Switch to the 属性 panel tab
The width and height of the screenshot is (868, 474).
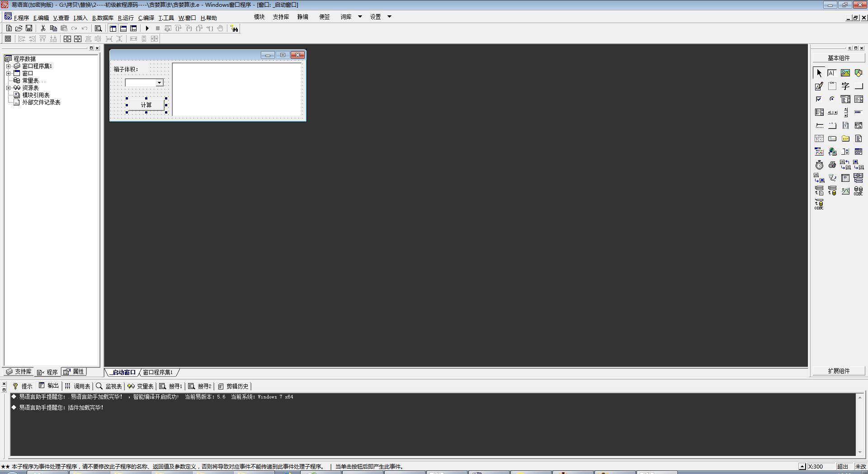tap(74, 372)
